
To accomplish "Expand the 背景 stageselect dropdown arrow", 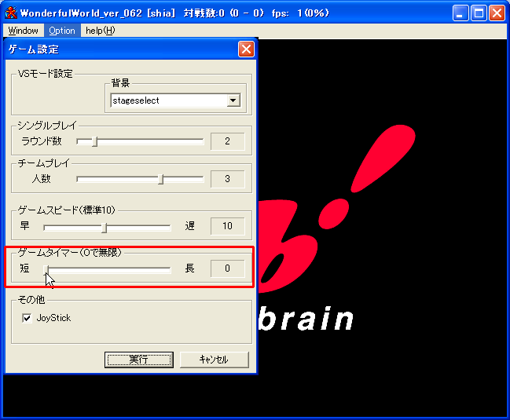I will [233, 100].
